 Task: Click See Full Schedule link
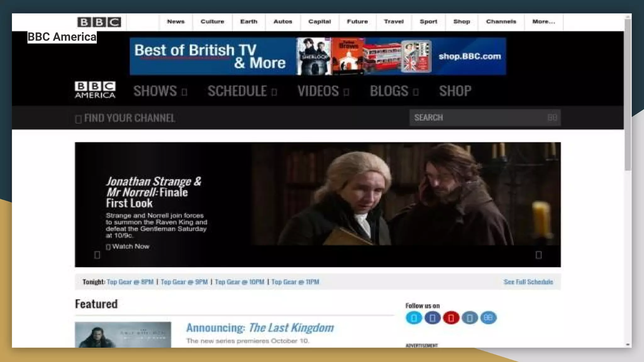tap(528, 282)
